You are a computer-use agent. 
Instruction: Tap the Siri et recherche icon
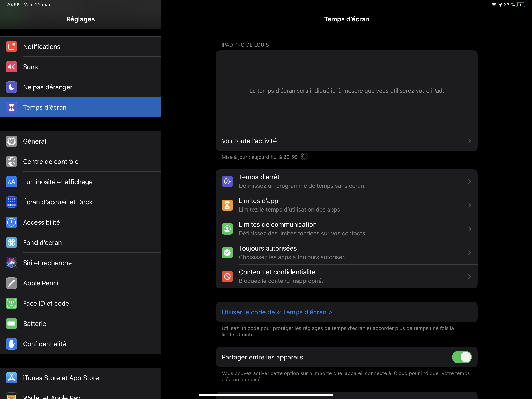pos(11,263)
